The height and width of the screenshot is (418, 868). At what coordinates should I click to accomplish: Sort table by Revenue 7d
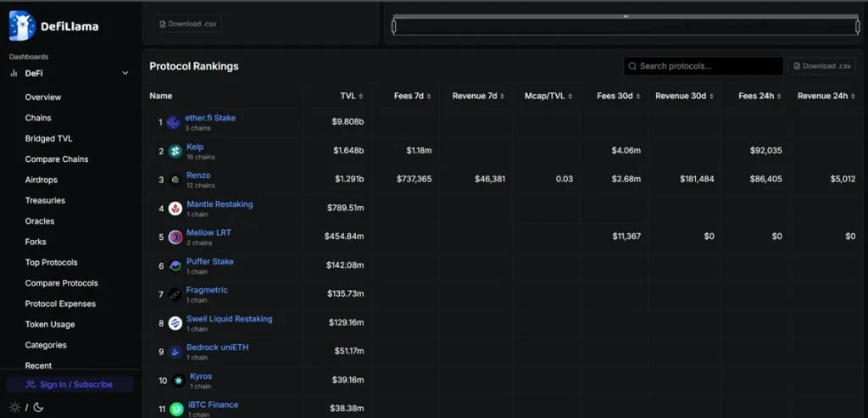pos(478,96)
